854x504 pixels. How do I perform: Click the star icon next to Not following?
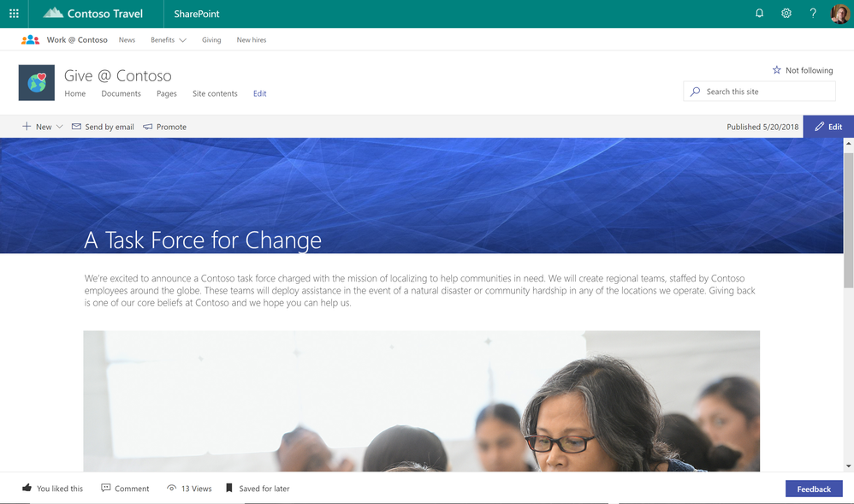tap(777, 70)
